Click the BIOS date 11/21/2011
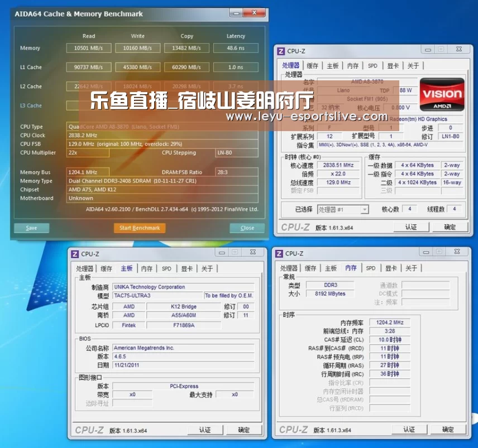The image size is (478, 448). coord(183,365)
